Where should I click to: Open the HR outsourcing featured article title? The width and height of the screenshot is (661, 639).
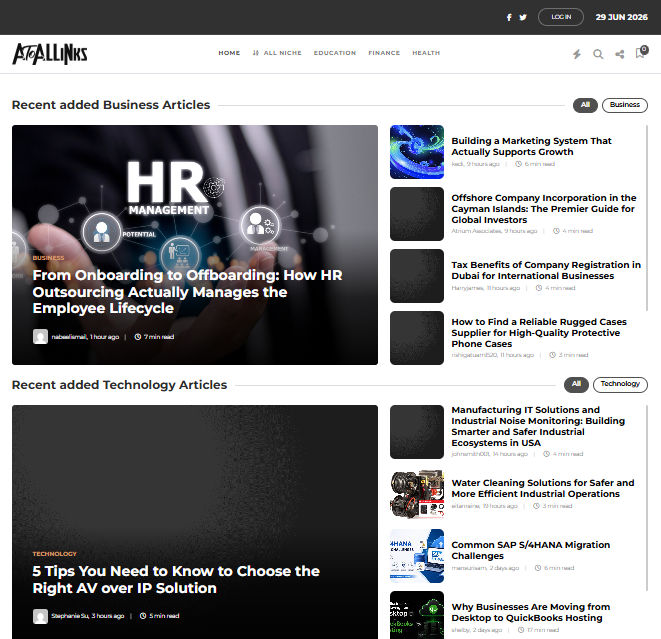click(x=188, y=292)
